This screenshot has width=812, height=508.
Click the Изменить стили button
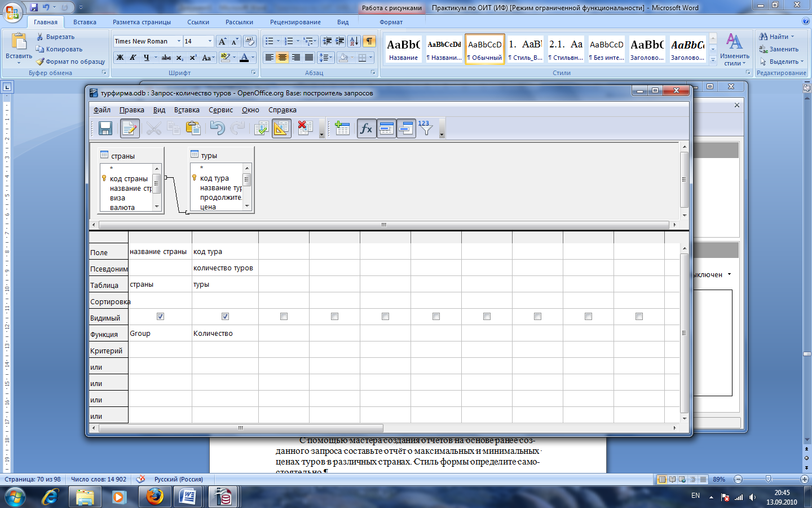(x=734, y=50)
